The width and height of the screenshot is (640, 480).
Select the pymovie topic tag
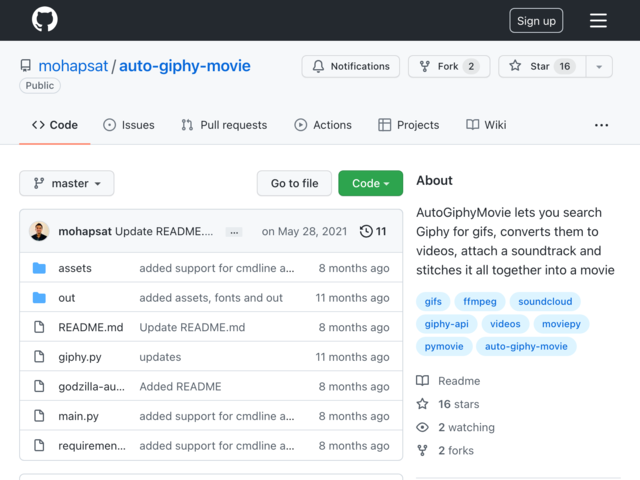click(444, 346)
